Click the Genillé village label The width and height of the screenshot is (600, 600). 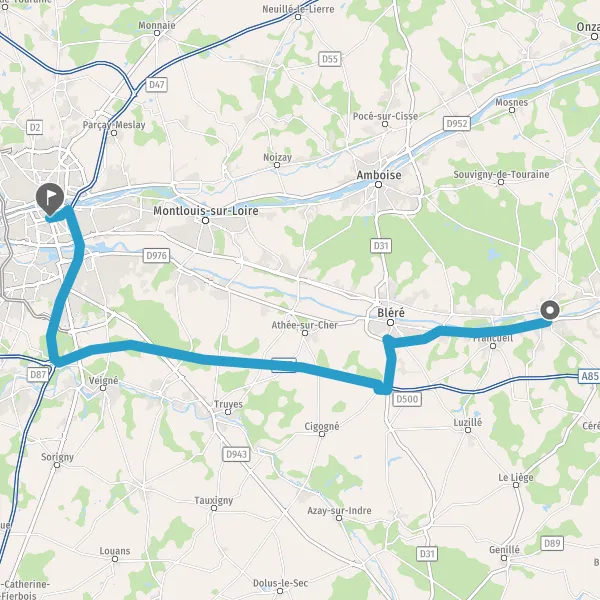coord(504,549)
